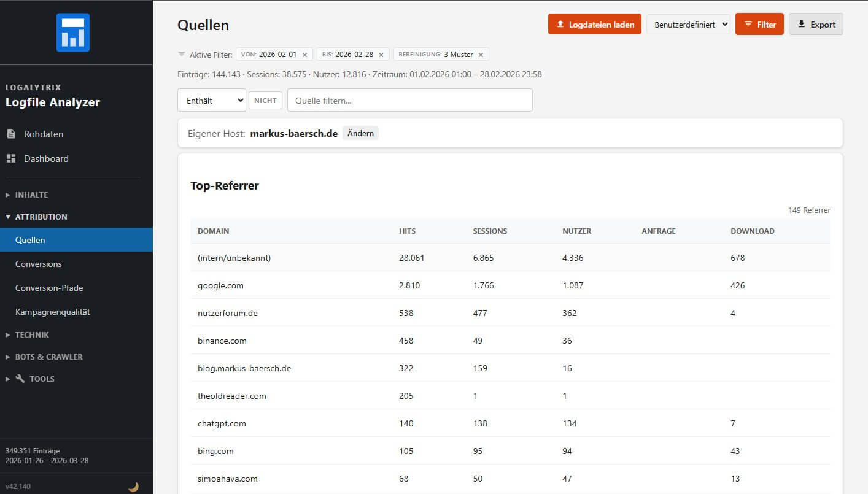868x494 pixels.
Task: Open the Dashboard view
Action: [x=45, y=158]
